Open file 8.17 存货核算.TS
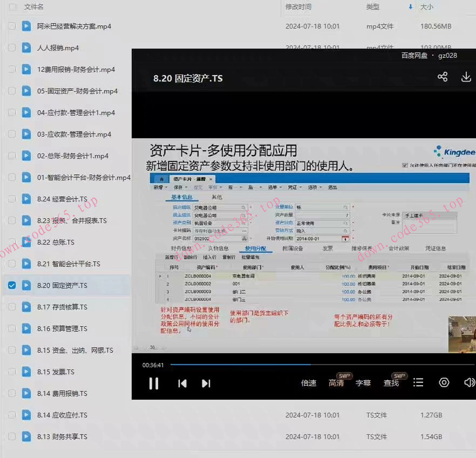The height and width of the screenshot is (458, 476). (62, 307)
